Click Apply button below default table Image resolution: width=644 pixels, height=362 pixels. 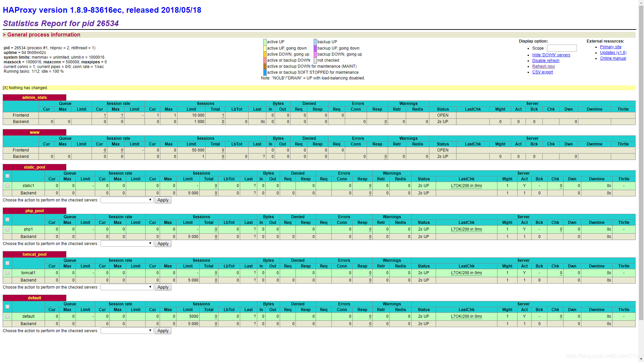point(163,331)
